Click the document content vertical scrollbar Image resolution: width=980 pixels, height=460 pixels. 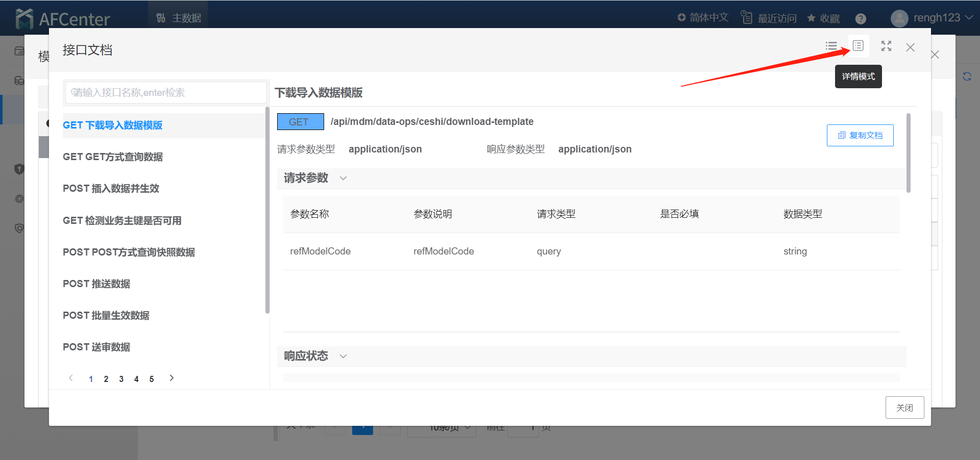(908, 153)
